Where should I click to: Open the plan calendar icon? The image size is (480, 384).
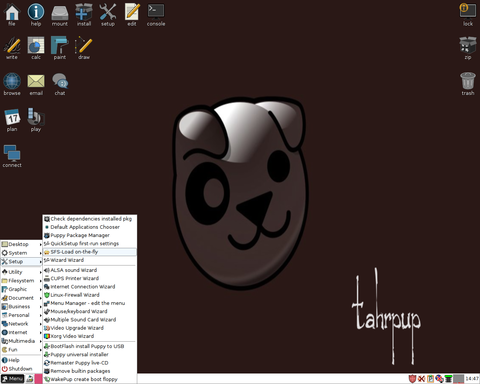click(x=12, y=120)
